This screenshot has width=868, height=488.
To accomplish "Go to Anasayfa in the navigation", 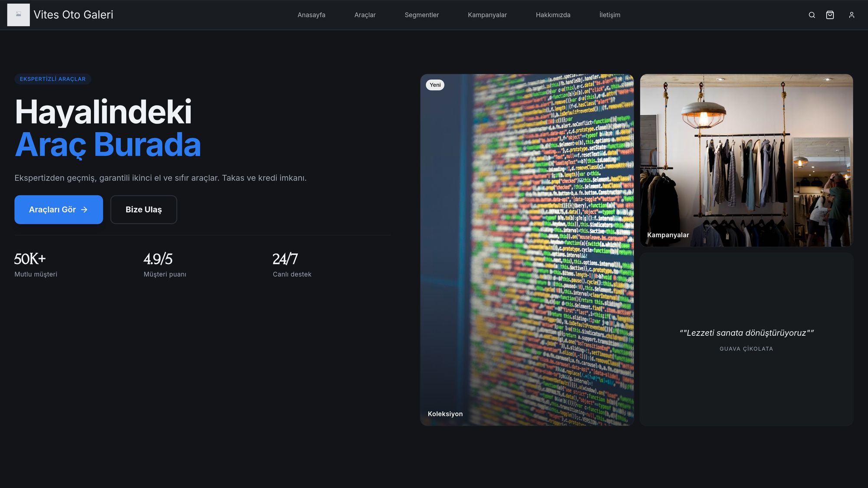I will point(311,15).
